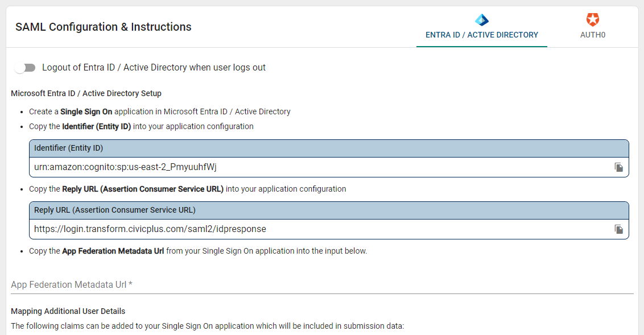Toggle Logout of Entra ID when user logs out
Viewport: 644px width, 335px height.
[x=24, y=68]
